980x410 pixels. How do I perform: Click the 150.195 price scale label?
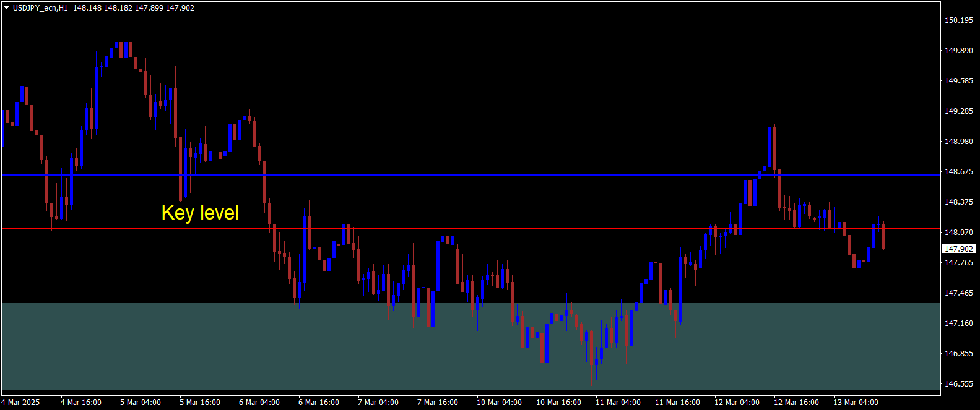958,20
